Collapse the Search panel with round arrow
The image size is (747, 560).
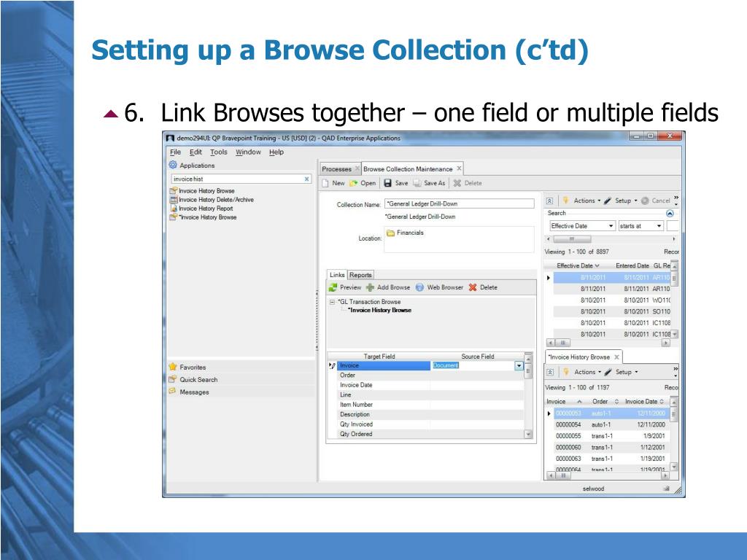(670, 214)
